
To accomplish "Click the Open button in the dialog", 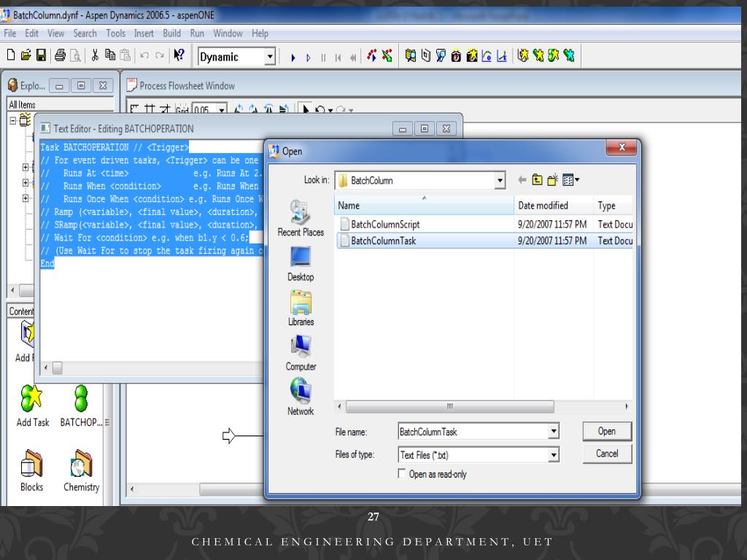I will 607,432.
